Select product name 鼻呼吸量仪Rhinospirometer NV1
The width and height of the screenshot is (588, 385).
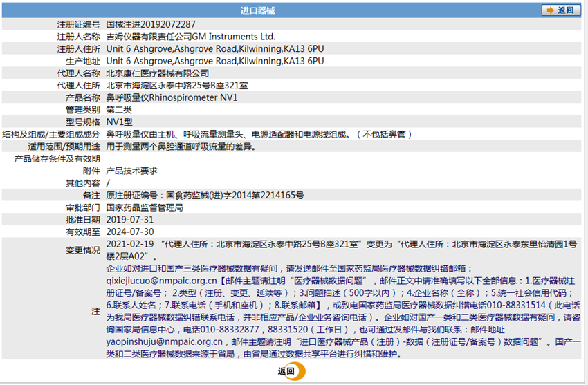pyautogui.click(x=172, y=97)
